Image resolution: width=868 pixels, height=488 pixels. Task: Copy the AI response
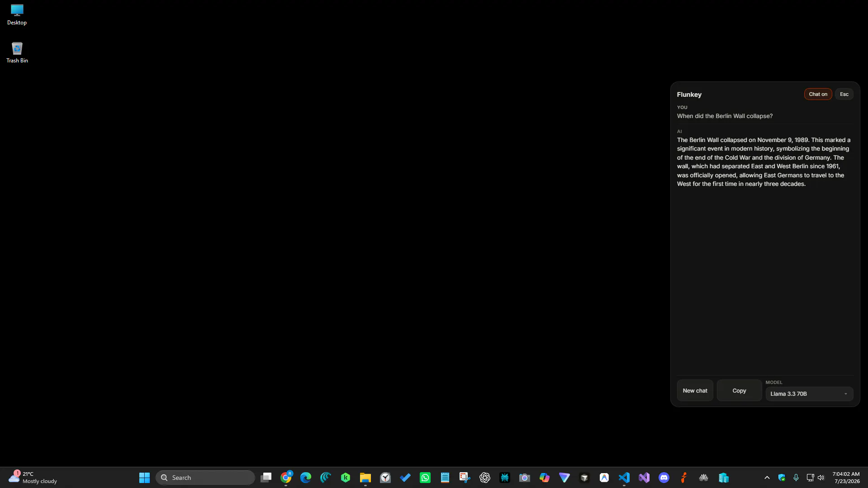tap(739, 390)
